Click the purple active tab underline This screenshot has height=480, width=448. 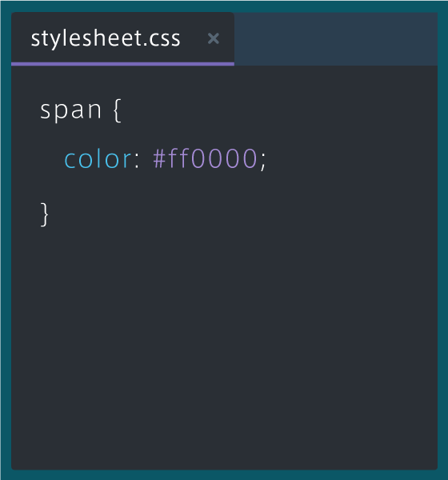[122, 64]
